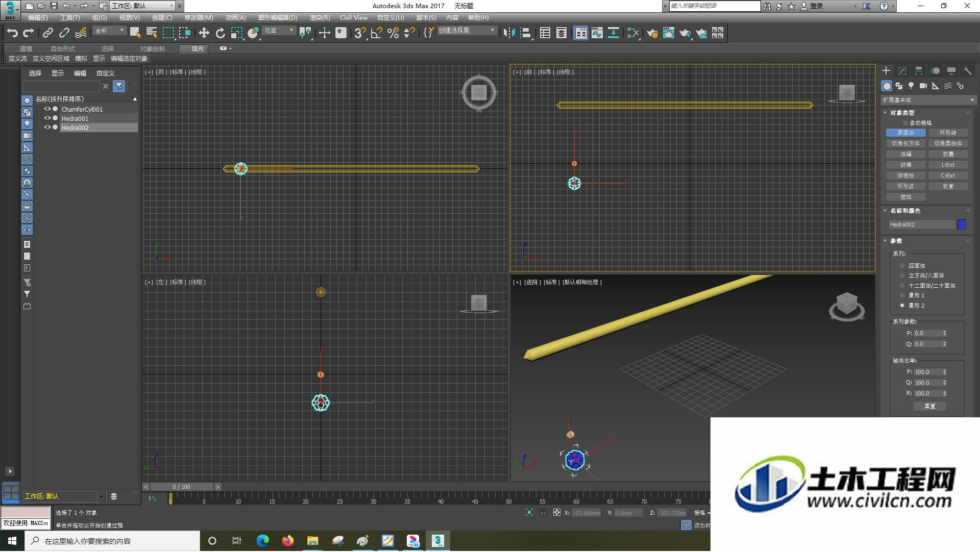Open the Hedra002 object color swatch
Image resolution: width=980 pixels, height=552 pixels.
pos(962,224)
